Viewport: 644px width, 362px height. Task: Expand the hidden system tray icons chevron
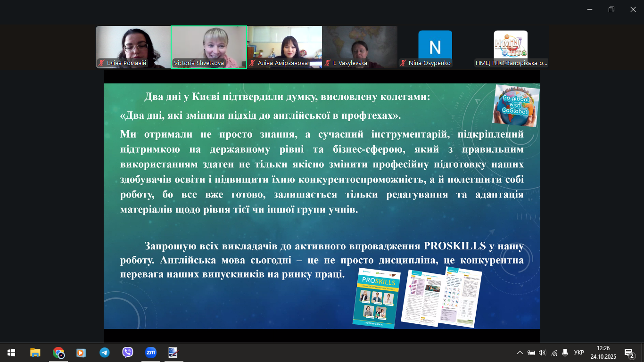coord(520,353)
